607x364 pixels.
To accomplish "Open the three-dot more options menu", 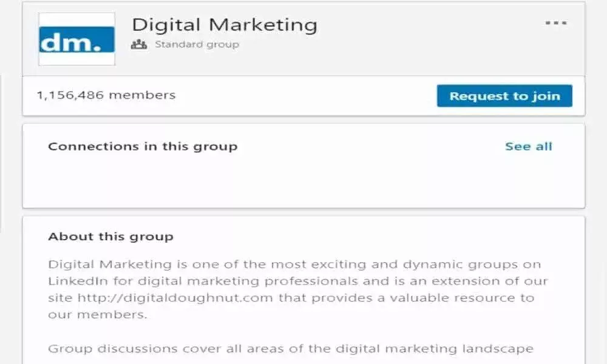I will pos(555,24).
